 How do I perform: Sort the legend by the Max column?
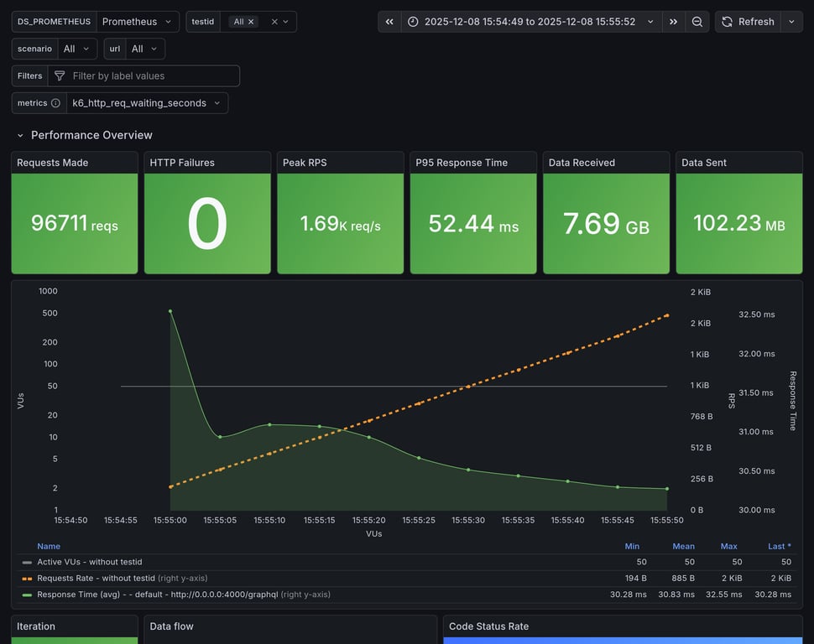[x=728, y=546]
